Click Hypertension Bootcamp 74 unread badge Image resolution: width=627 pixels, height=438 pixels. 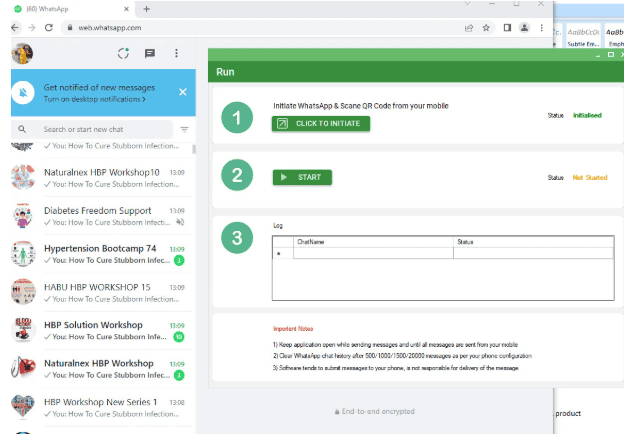coord(179,260)
